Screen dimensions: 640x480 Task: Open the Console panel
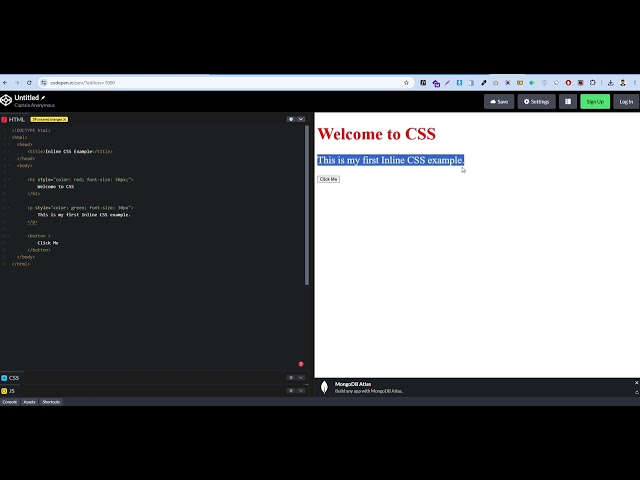(9, 402)
